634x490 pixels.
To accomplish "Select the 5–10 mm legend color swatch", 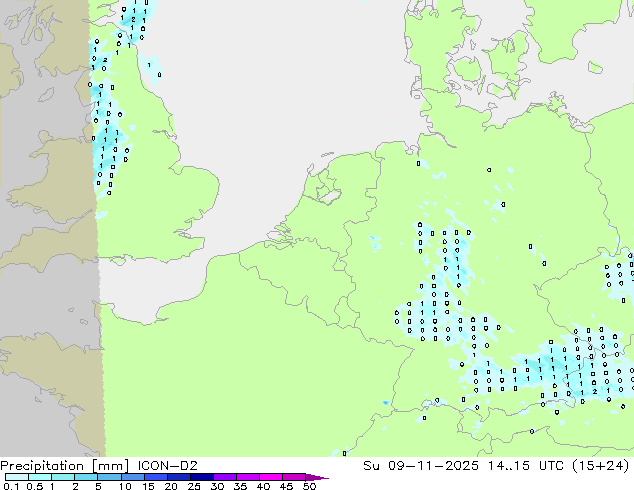I will [109, 477].
